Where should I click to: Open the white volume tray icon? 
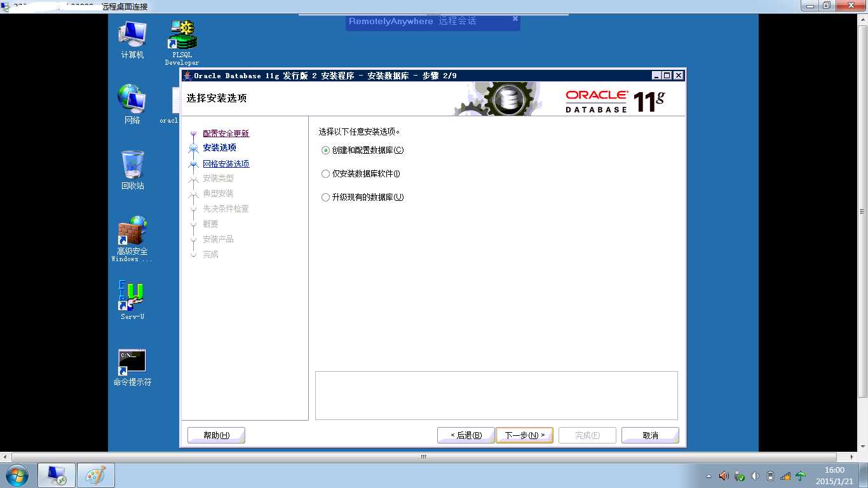tap(755, 476)
